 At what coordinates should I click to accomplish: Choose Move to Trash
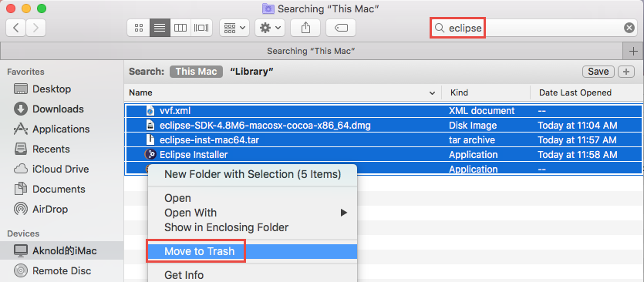253,251
